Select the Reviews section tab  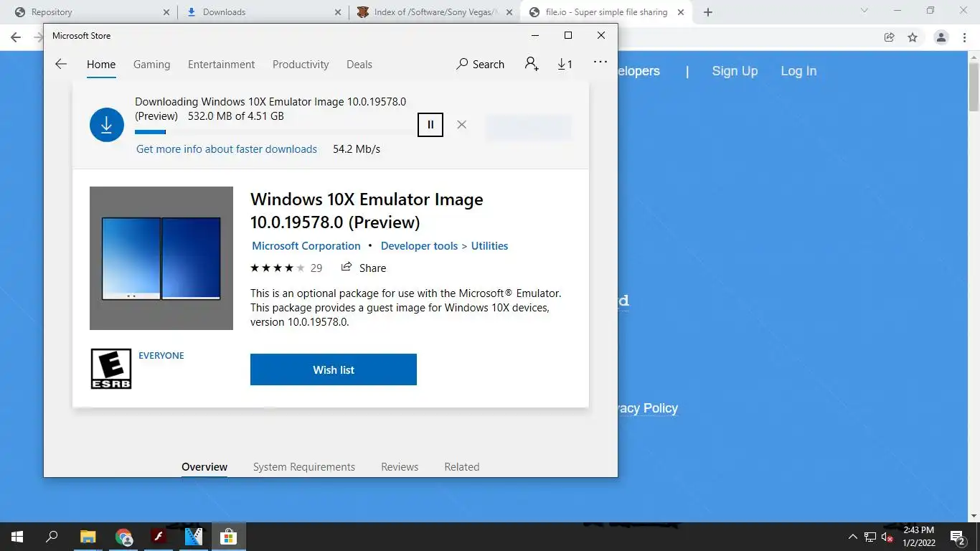(x=400, y=466)
